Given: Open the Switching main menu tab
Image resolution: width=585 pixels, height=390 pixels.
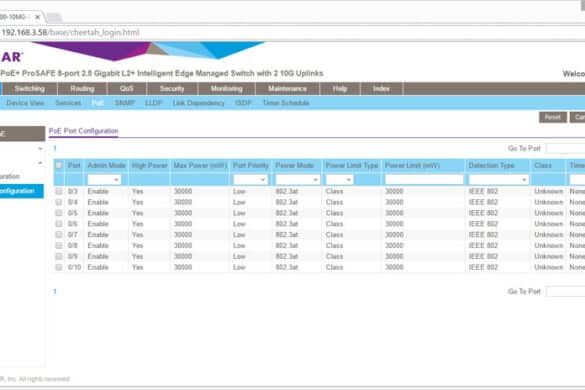Looking at the screenshot, I should point(29,89).
